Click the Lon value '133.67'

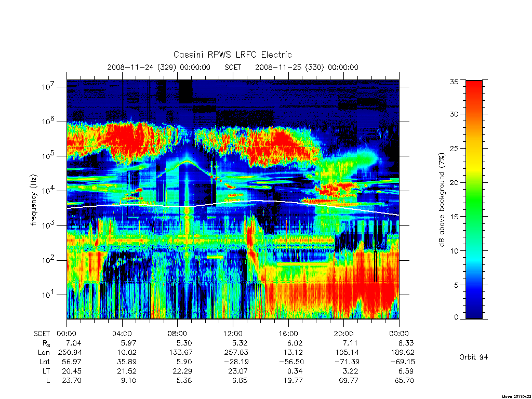click(180, 353)
